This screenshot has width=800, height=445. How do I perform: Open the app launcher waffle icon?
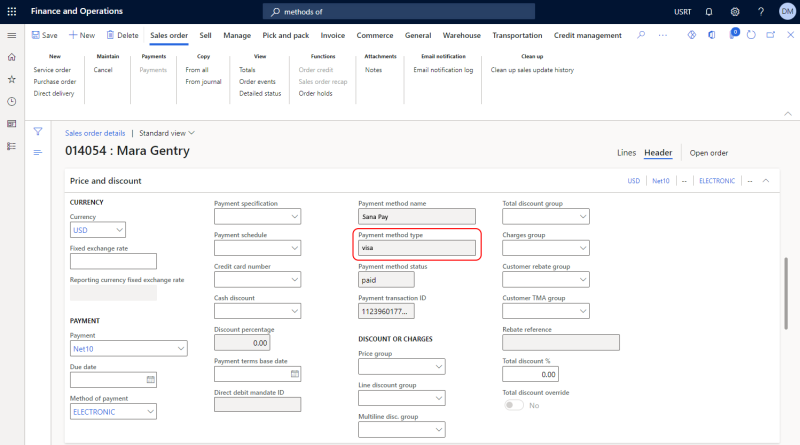tap(11, 11)
